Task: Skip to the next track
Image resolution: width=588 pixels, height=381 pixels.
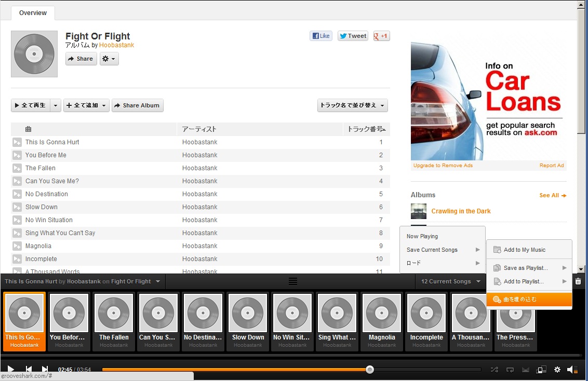Action: [45, 370]
